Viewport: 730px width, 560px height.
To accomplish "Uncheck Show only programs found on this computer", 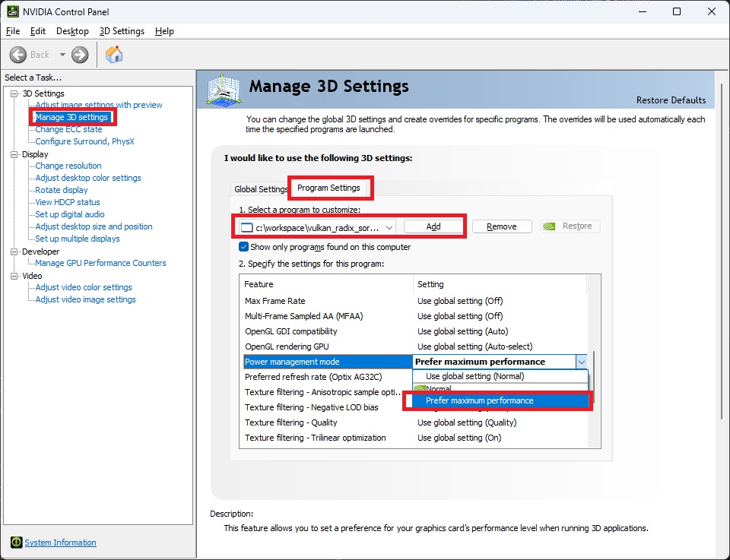I will click(243, 246).
